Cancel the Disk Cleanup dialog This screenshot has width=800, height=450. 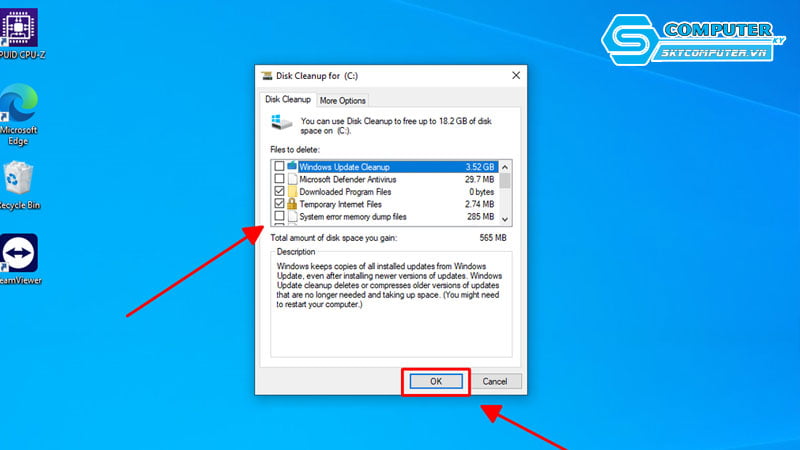pos(495,381)
